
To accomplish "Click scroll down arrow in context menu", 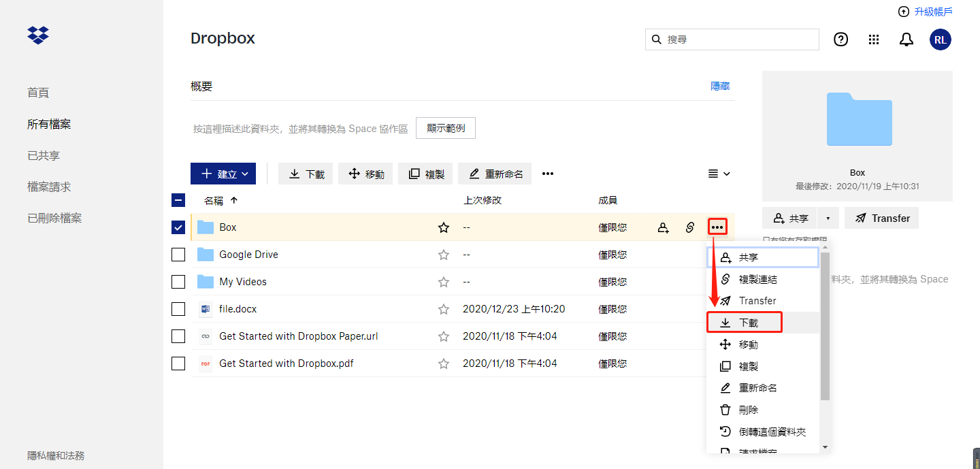I will click(x=825, y=447).
